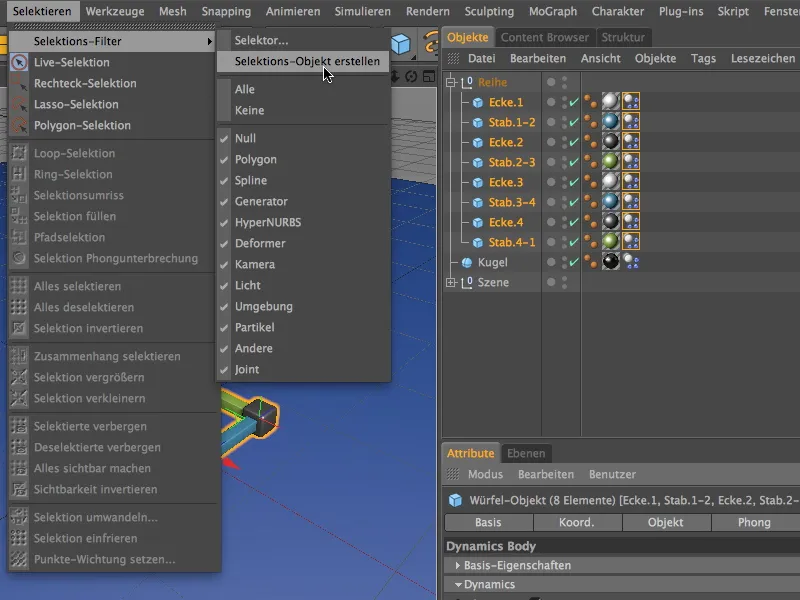Switch to the Content Browser tab
The image size is (800, 600).
tap(545, 37)
